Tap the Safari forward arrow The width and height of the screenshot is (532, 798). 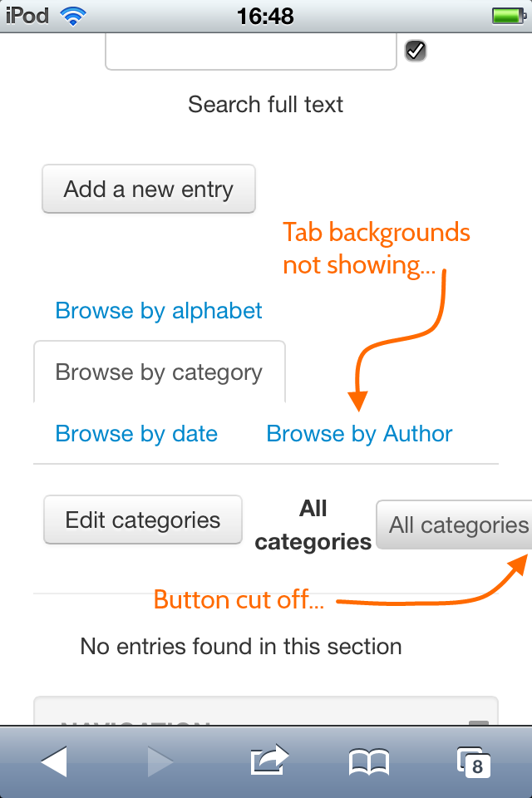(160, 761)
